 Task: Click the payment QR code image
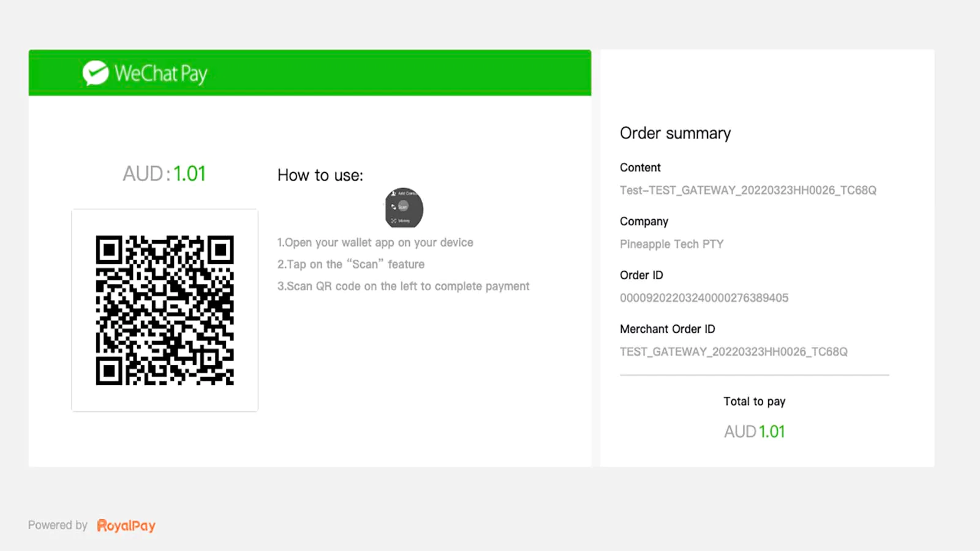[x=165, y=310]
